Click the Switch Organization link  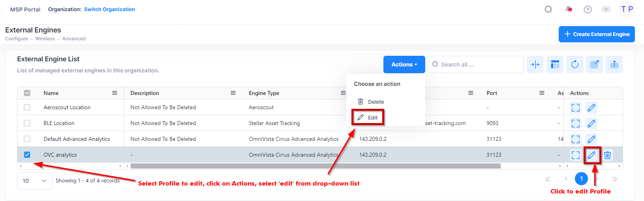pos(109,9)
